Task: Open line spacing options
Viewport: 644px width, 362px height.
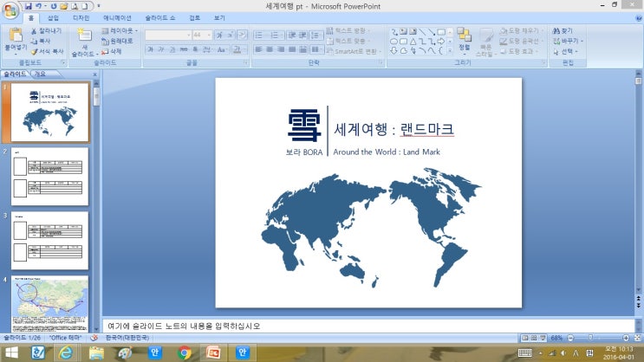Action: pos(315,35)
